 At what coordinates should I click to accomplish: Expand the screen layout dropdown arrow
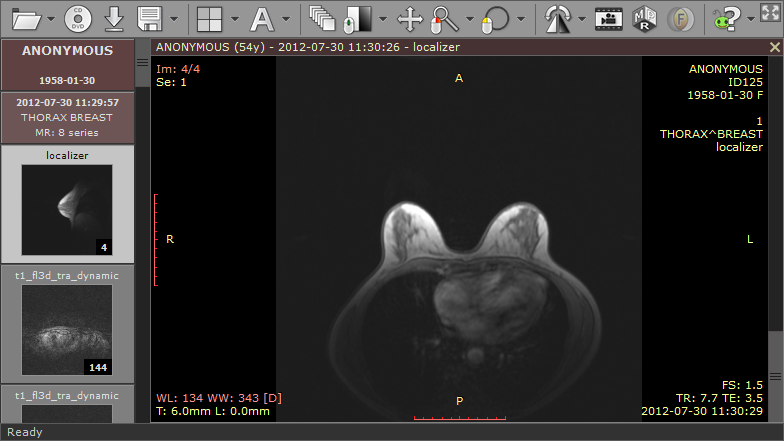tap(234, 20)
